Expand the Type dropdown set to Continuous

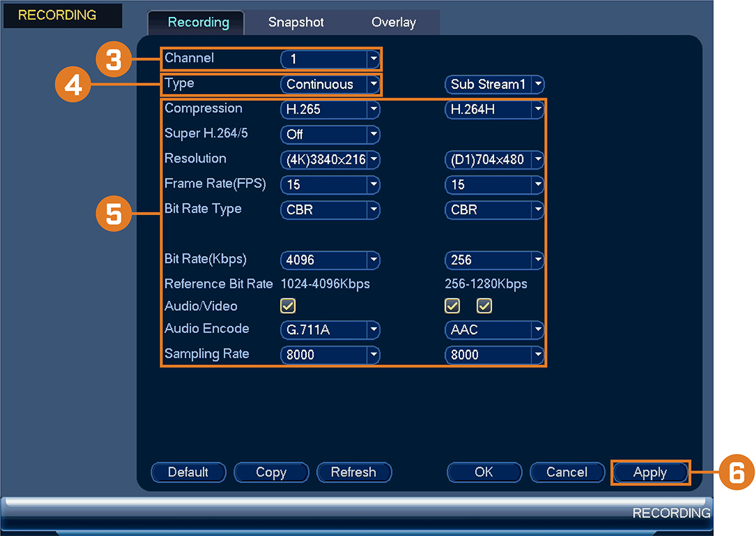click(x=330, y=84)
